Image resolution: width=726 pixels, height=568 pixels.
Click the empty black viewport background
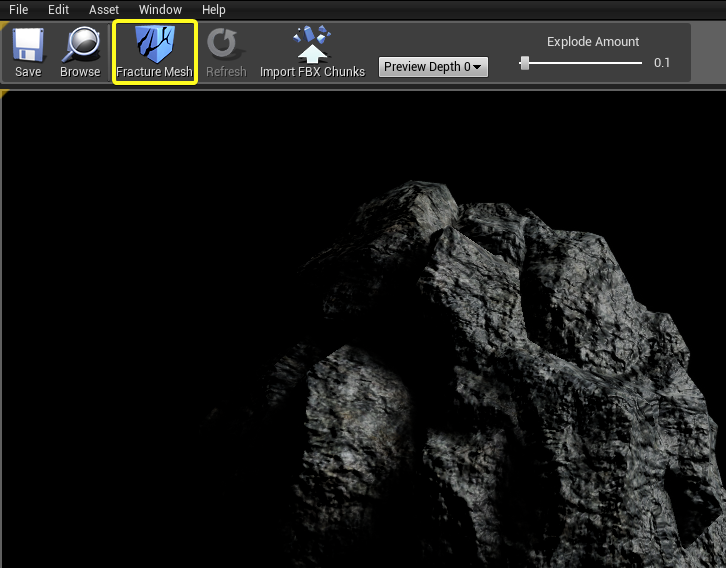pos(150,300)
